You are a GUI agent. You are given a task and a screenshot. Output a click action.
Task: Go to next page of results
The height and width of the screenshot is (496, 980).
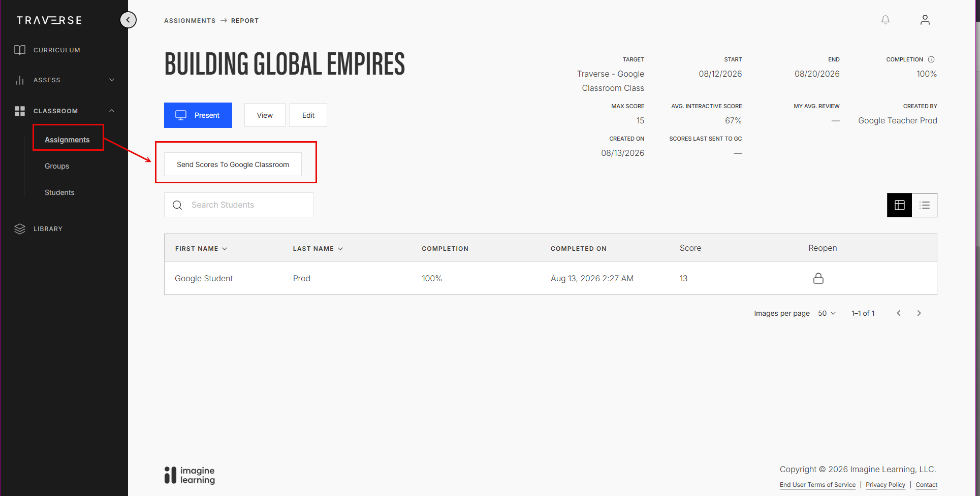coord(919,313)
